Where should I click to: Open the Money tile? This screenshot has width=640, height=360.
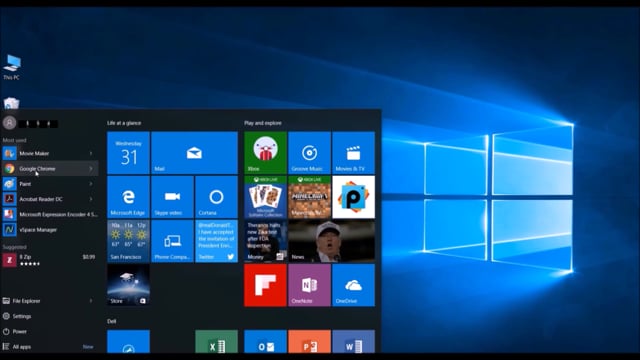pyautogui.click(x=265, y=241)
